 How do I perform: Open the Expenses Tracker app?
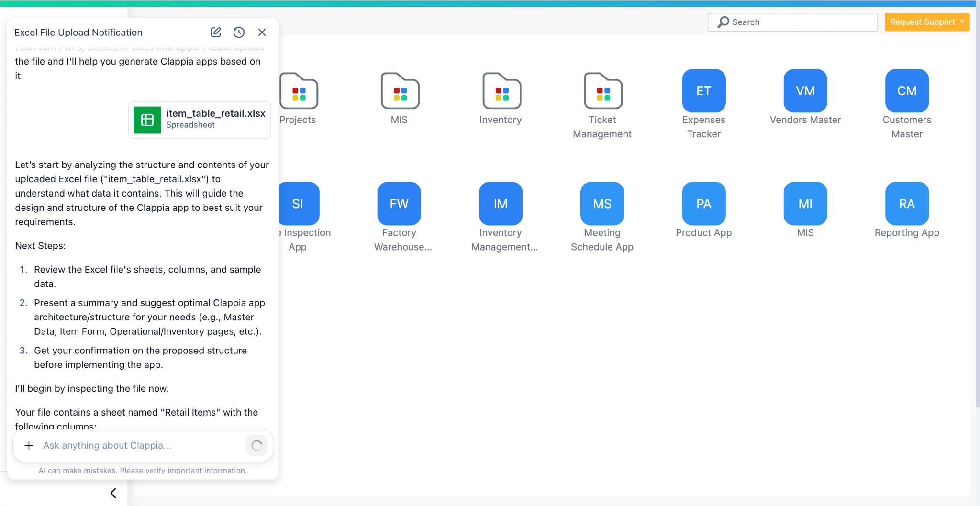(703, 90)
